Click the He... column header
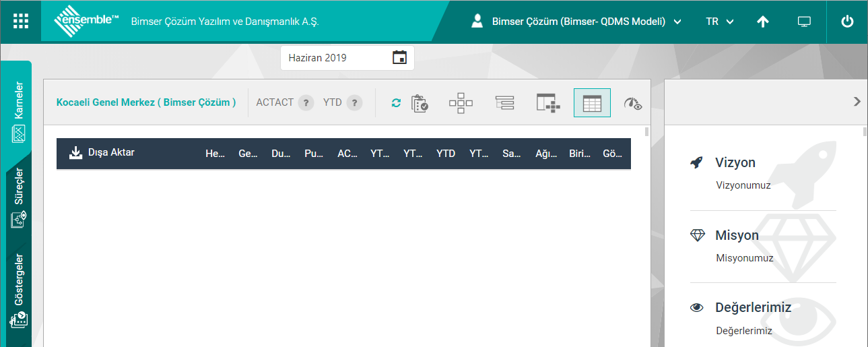This screenshot has width=868, height=347. click(215, 154)
